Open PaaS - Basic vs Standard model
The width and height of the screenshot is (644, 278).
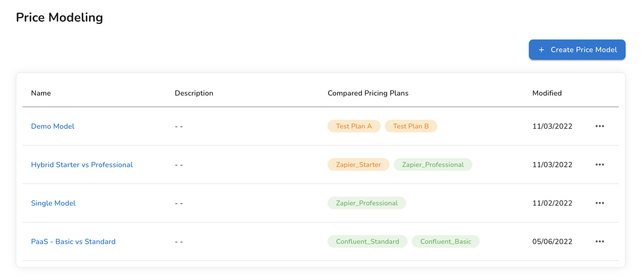point(73,242)
